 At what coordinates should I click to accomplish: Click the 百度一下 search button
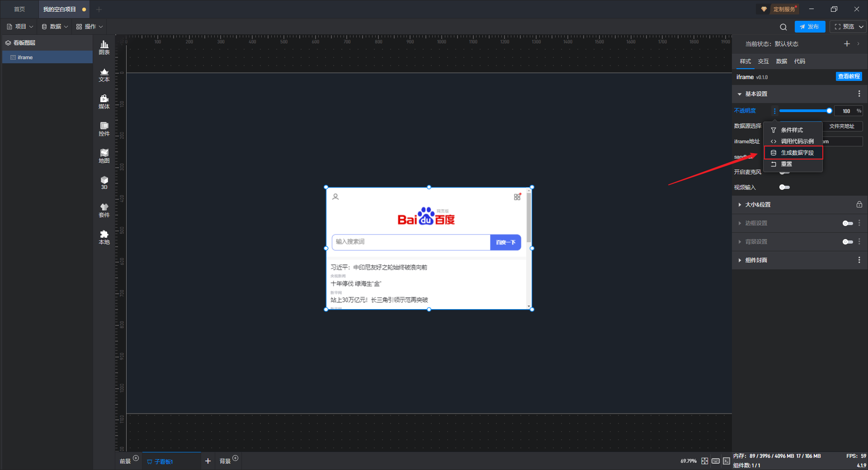click(x=505, y=242)
